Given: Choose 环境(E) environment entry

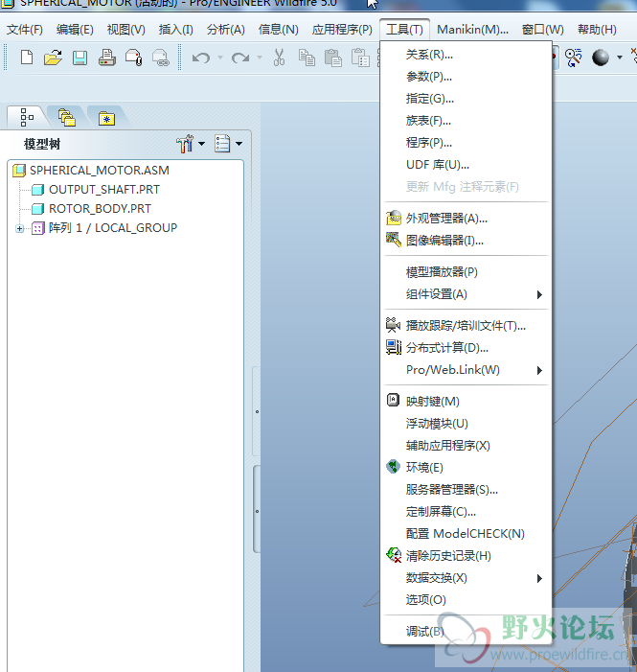Looking at the screenshot, I should (x=466, y=468).
